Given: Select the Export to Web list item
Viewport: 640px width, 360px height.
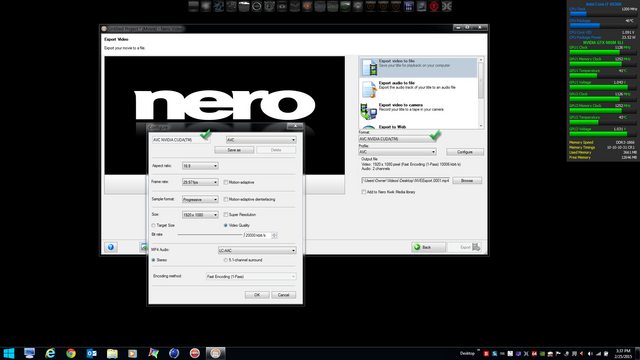Looking at the screenshot, I should (418, 127).
